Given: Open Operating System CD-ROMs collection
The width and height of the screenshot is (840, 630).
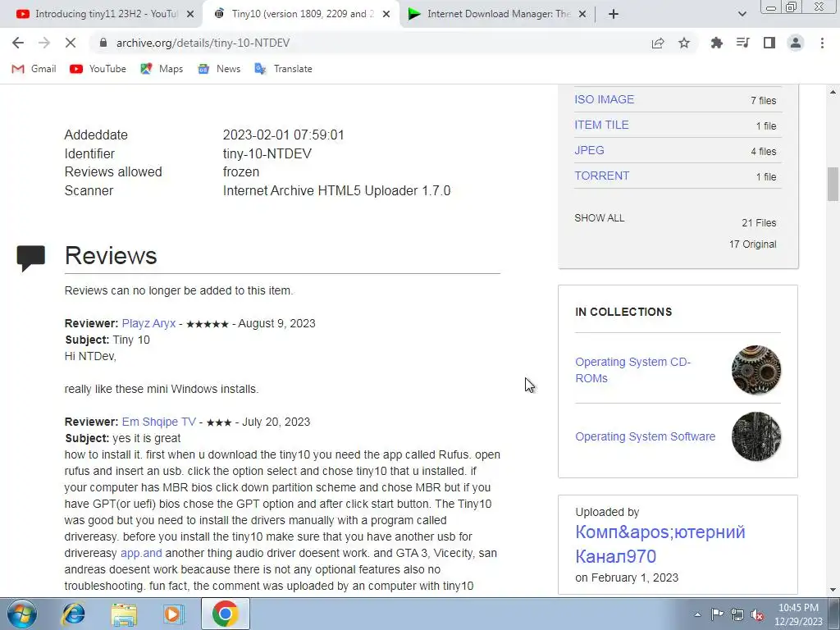Looking at the screenshot, I should tap(632, 370).
